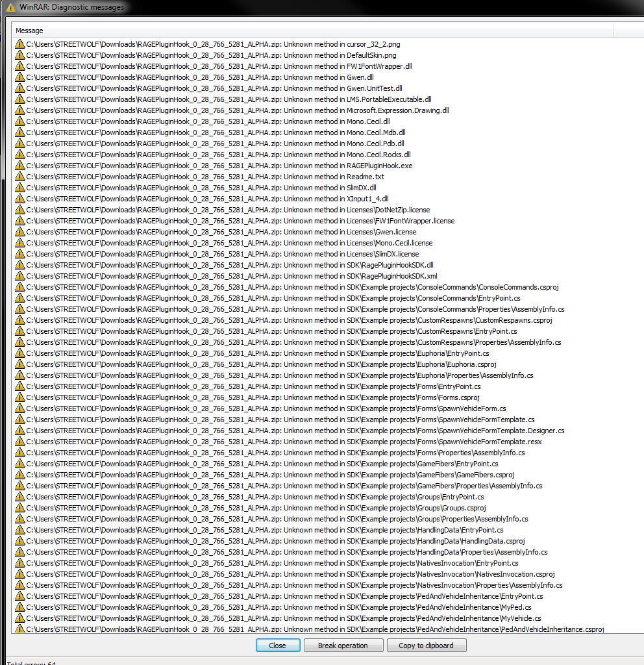
Task: Click warning icon for Mono.Cecil.Rocks.dll row
Action: 19,155
